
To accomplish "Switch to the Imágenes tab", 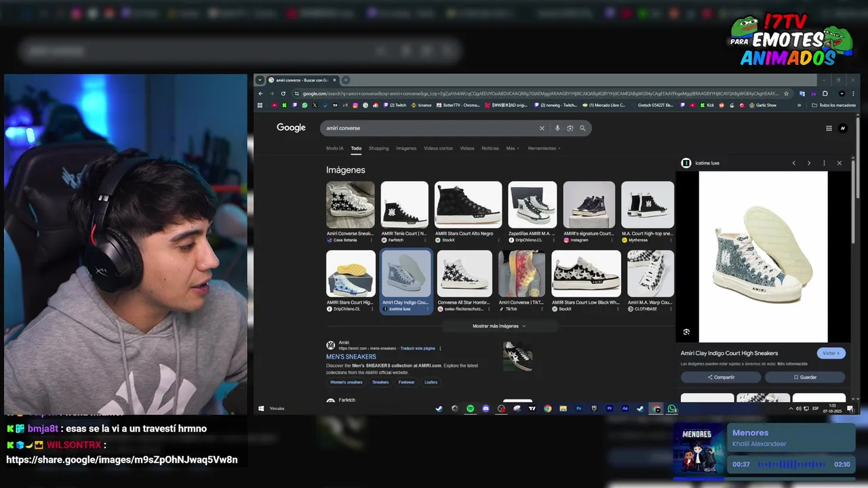I will 406,148.
